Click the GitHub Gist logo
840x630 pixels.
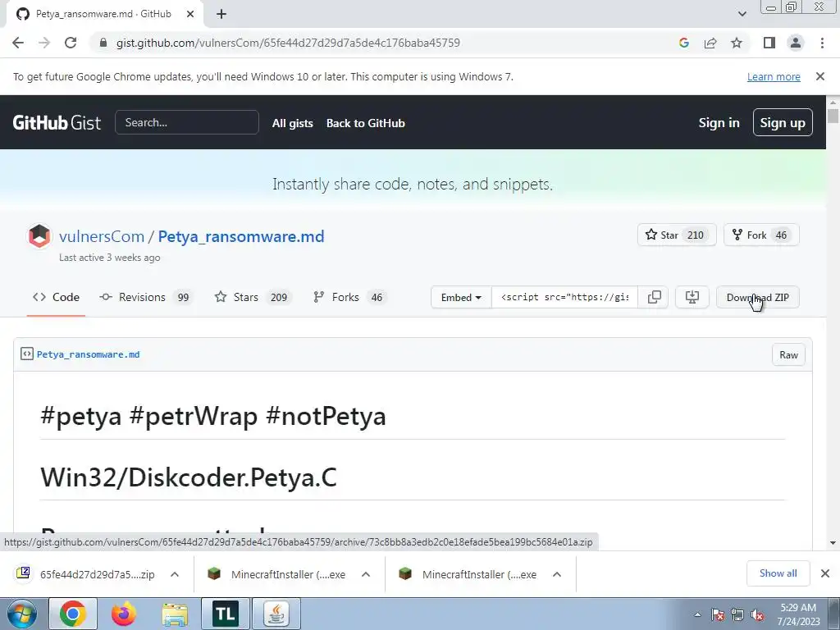click(57, 123)
